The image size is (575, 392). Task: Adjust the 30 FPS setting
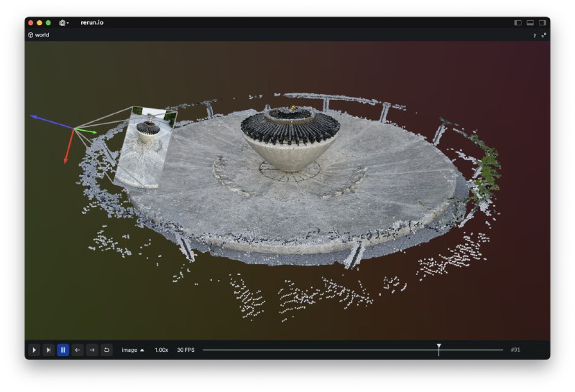185,350
